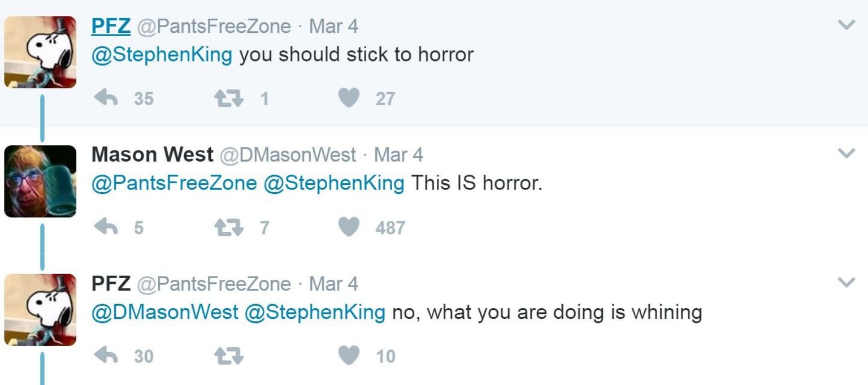This screenshot has height=385, width=868.
Task: Like PFZ's 'stick to horror' tweet
Action: (x=350, y=98)
